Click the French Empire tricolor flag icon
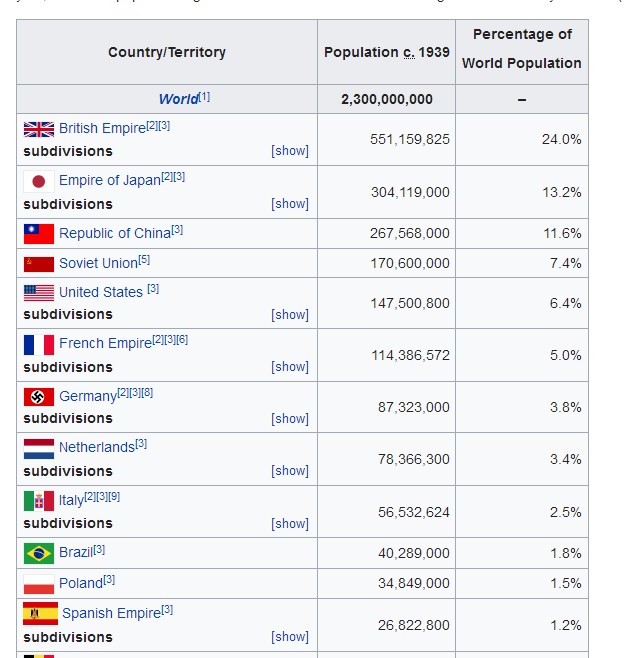 pos(39,344)
